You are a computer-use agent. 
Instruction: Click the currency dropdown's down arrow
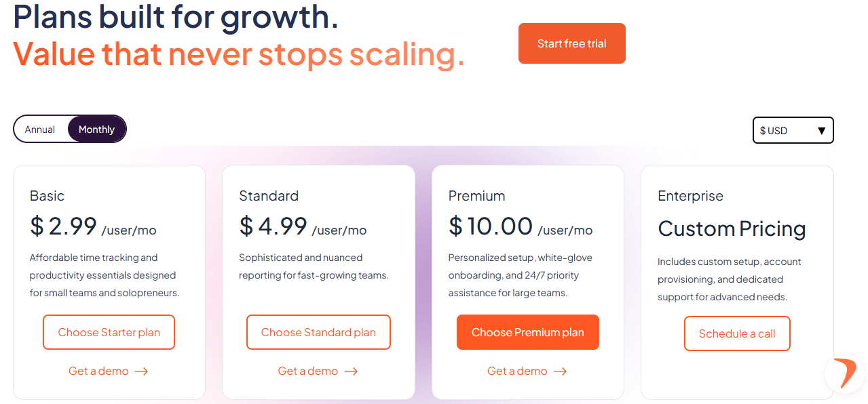coord(821,131)
